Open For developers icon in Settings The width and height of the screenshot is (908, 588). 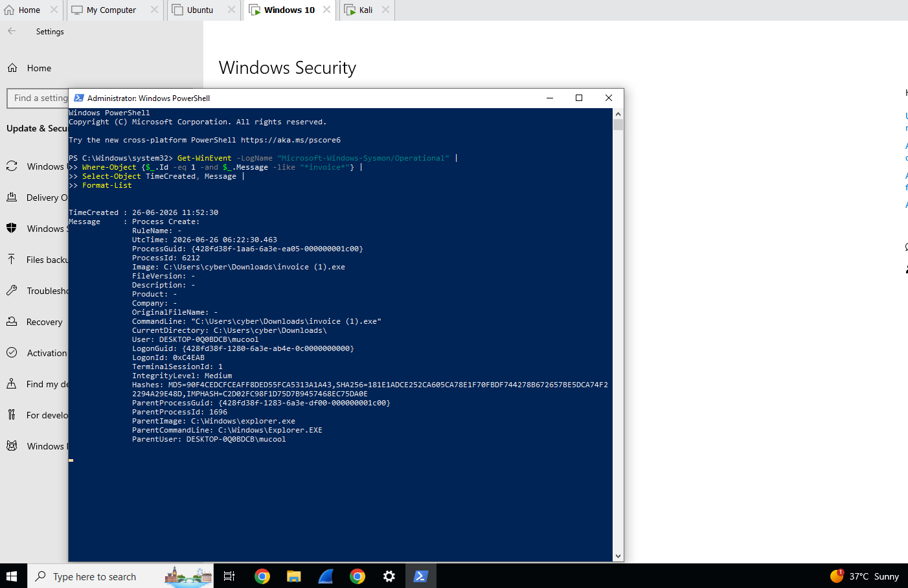[12, 415]
